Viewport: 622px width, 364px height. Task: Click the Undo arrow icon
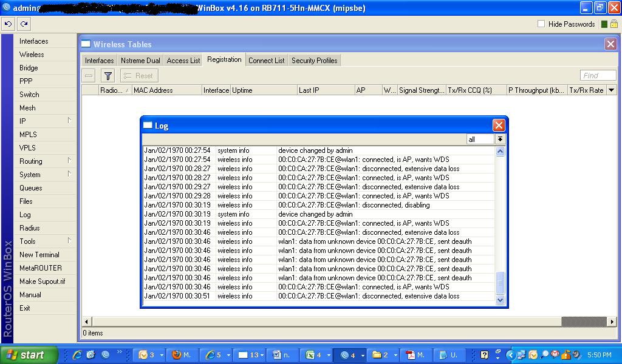(x=8, y=24)
